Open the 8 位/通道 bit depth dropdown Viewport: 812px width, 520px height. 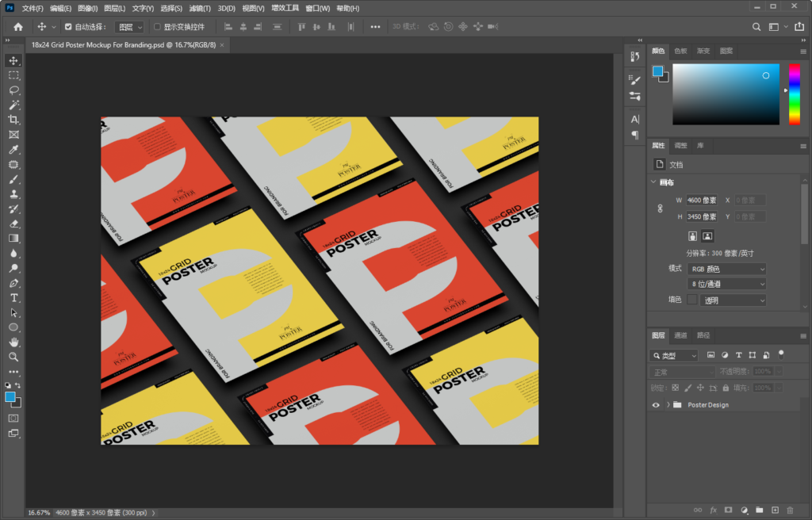click(726, 284)
